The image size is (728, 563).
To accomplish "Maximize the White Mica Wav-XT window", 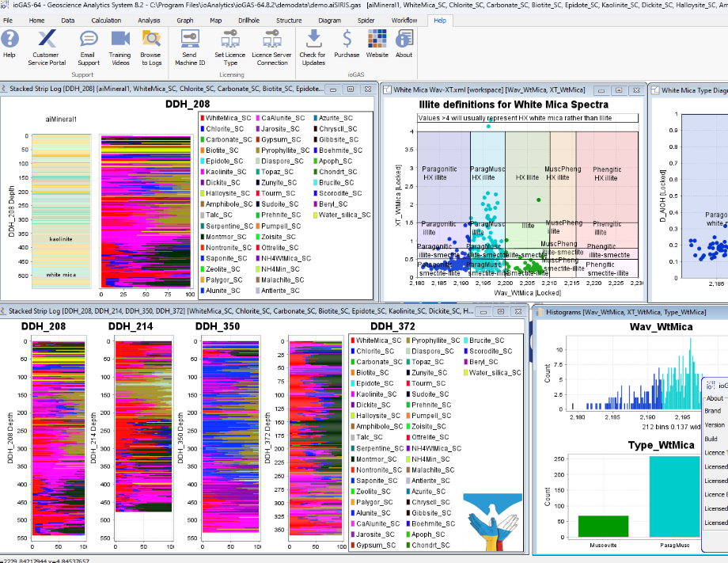I will tap(619, 90).
